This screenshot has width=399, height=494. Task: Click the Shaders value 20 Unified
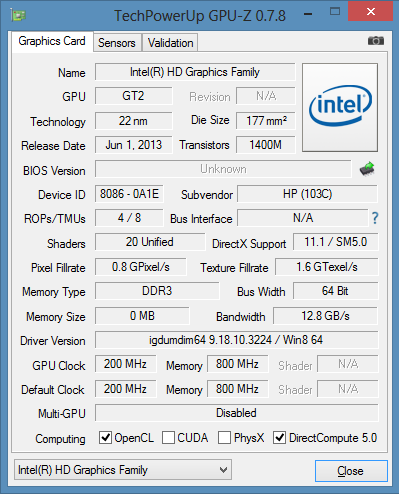click(150, 242)
